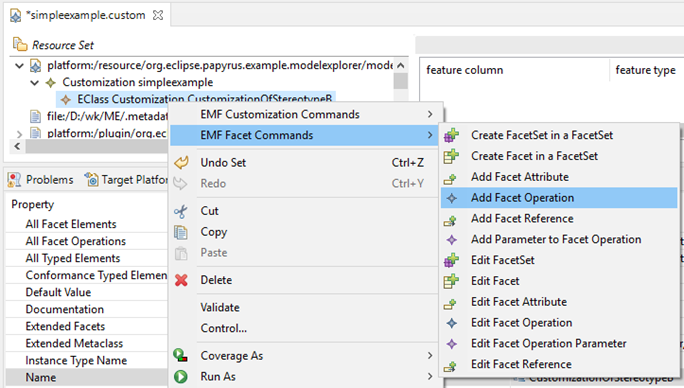Select EClass Customization CustomizationOfStereotypeB row
The height and width of the screenshot is (388, 684).
pos(196,100)
